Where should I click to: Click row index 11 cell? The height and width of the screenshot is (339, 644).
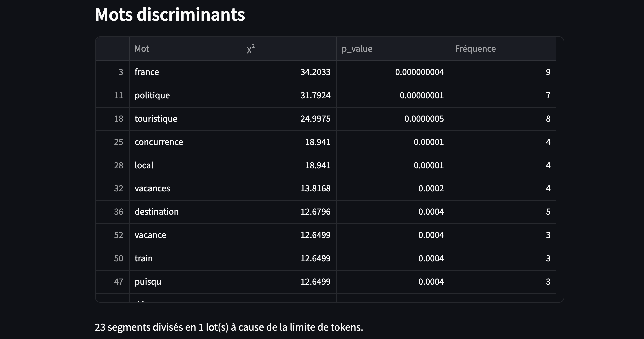pyautogui.click(x=112, y=95)
